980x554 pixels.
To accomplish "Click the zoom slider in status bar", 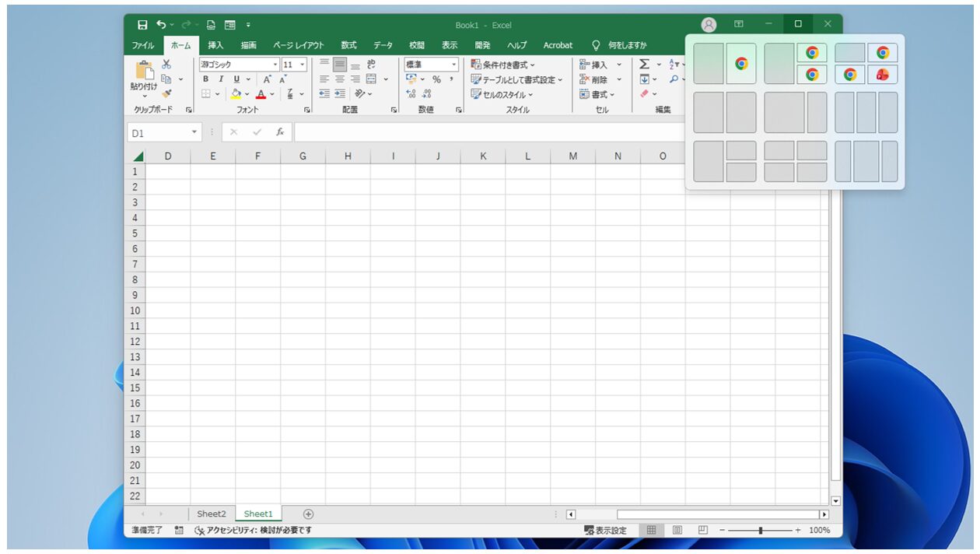I will 760,530.
